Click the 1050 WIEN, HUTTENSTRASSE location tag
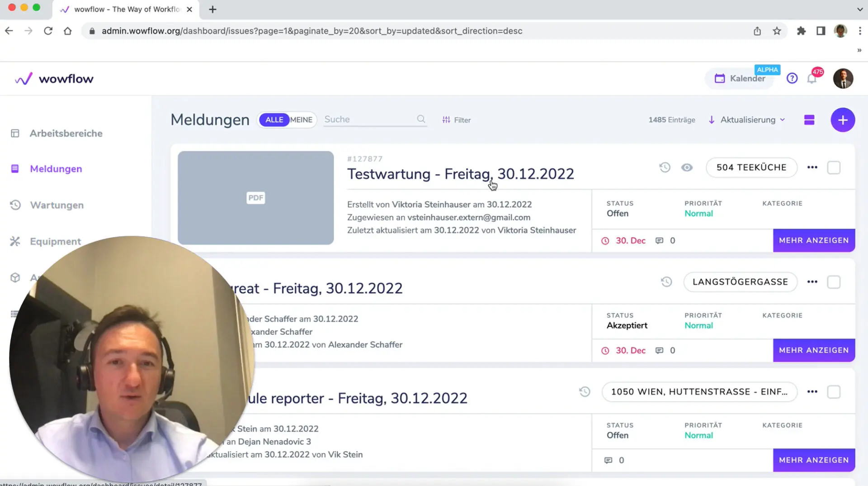This screenshot has width=868, height=486. [699, 392]
